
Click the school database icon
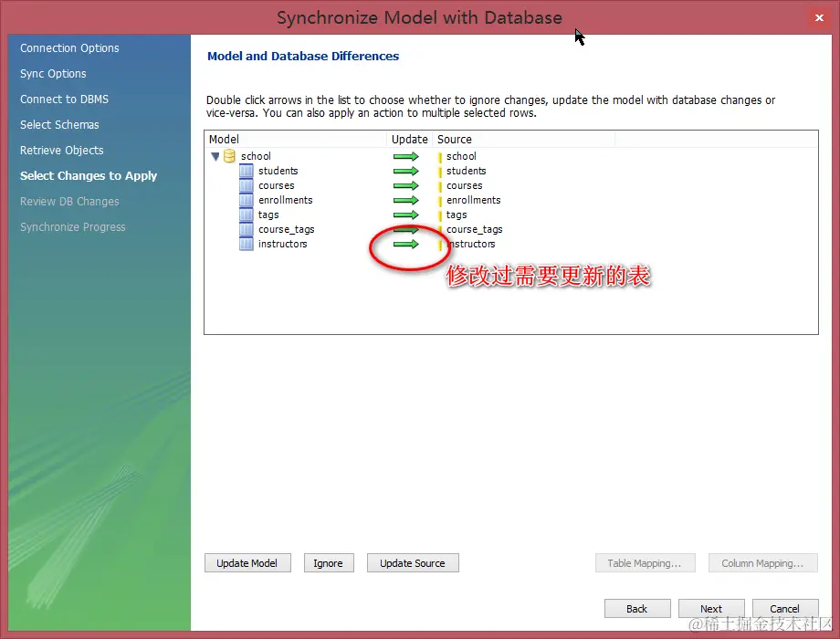coord(229,156)
